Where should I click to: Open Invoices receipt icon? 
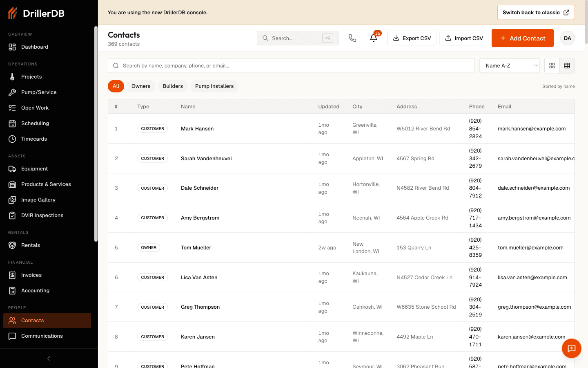coord(12,275)
